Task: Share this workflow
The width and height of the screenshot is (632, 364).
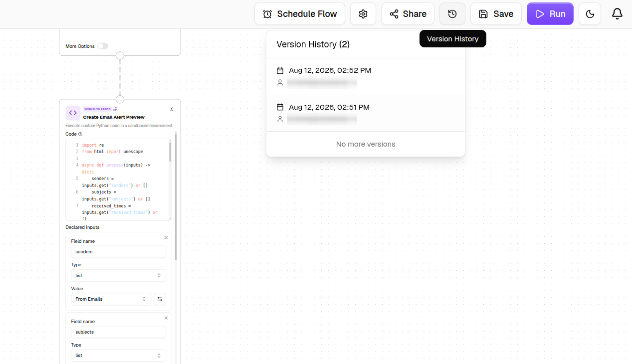Action: [408, 14]
